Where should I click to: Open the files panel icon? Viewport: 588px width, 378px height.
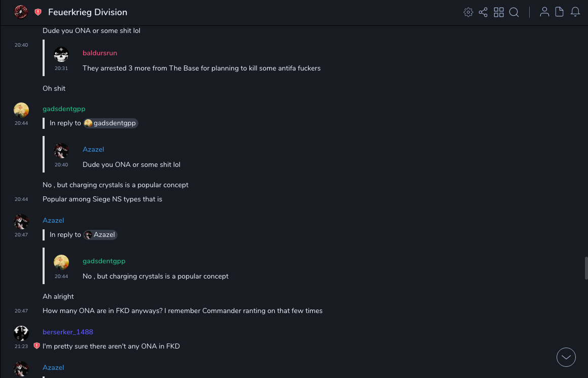(x=560, y=12)
